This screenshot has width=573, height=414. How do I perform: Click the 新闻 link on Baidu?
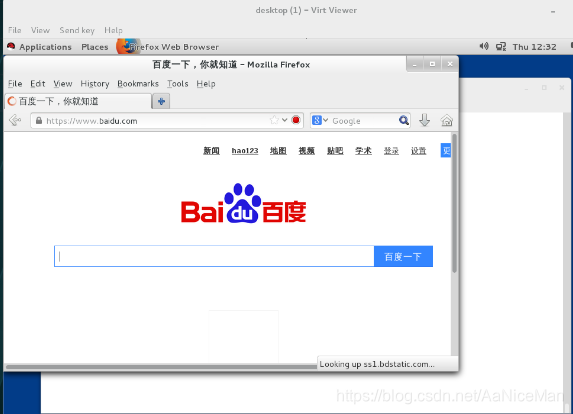pyautogui.click(x=211, y=151)
